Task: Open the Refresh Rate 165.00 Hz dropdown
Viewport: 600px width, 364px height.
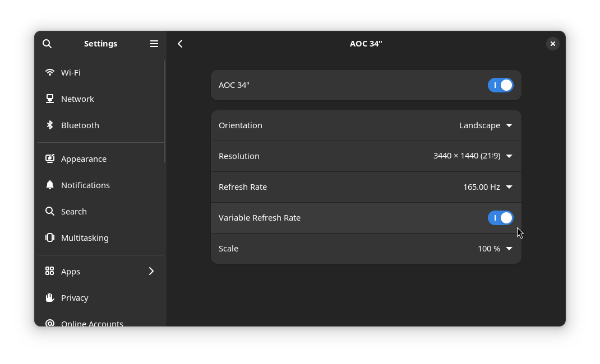Action: tap(487, 187)
